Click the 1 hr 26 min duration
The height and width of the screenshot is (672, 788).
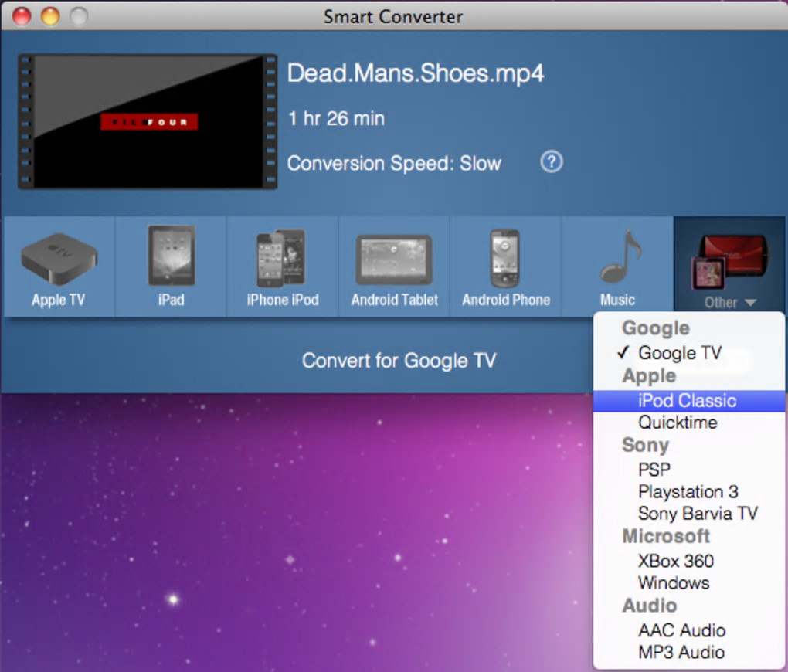[336, 119]
